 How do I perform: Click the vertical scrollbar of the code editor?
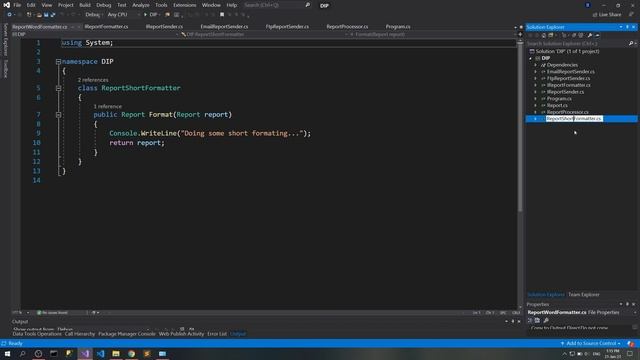click(520, 127)
